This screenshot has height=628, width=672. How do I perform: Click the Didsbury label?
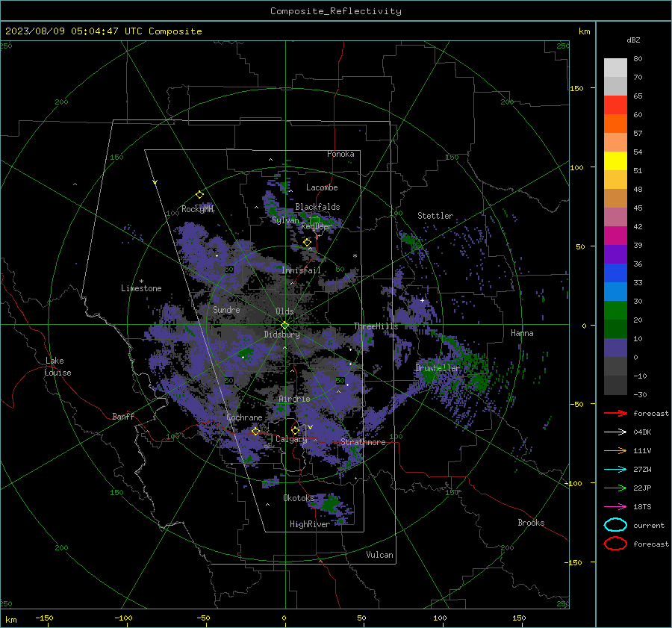pyautogui.click(x=281, y=335)
